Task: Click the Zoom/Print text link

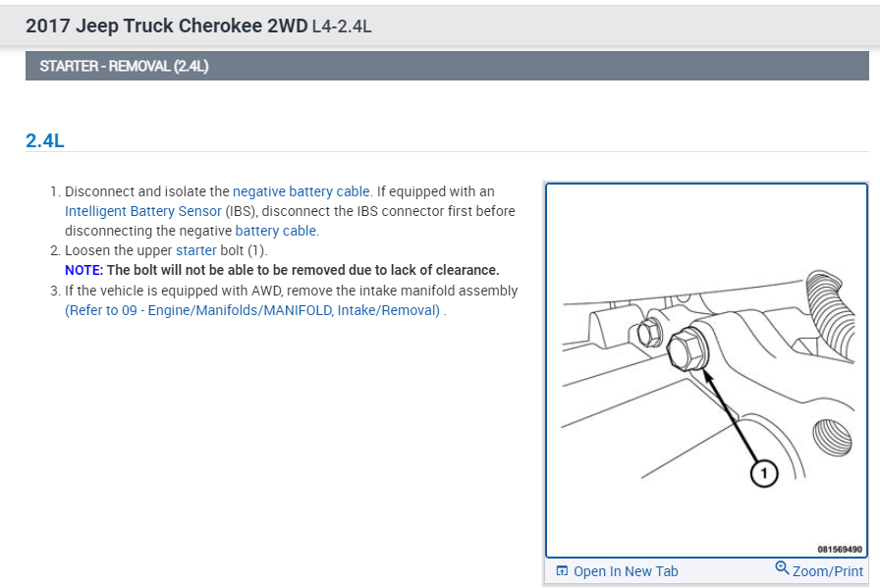Action: [x=828, y=571]
